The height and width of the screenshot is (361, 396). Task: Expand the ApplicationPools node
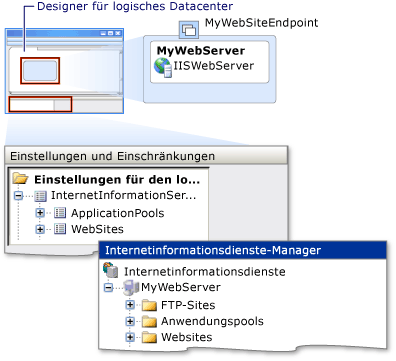point(40,213)
